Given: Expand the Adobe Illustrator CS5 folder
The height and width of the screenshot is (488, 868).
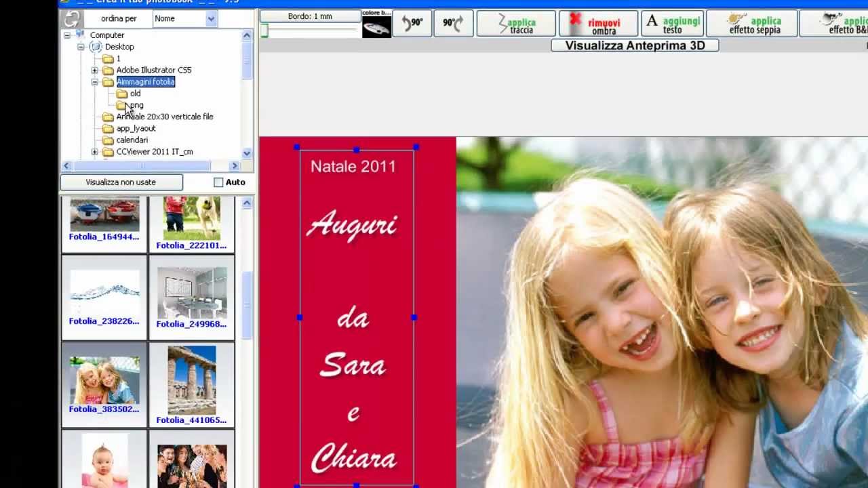Looking at the screenshot, I should tap(94, 70).
